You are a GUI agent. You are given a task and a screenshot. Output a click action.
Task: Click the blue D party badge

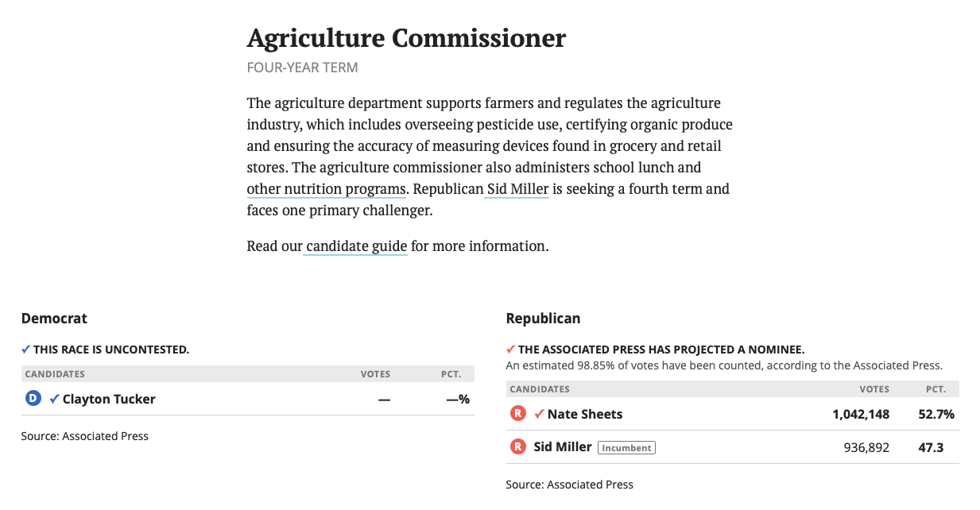tap(33, 399)
